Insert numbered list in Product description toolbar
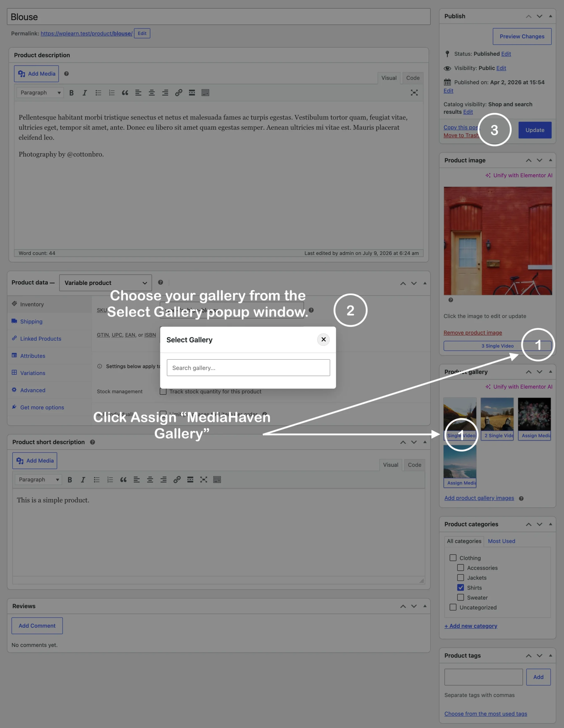Screen dimensions: 564x728 pyautogui.click(x=112, y=93)
